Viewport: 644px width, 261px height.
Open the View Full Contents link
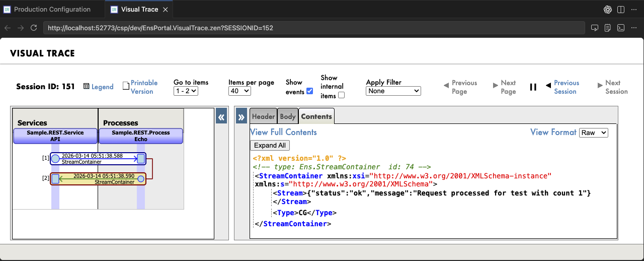point(283,132)
